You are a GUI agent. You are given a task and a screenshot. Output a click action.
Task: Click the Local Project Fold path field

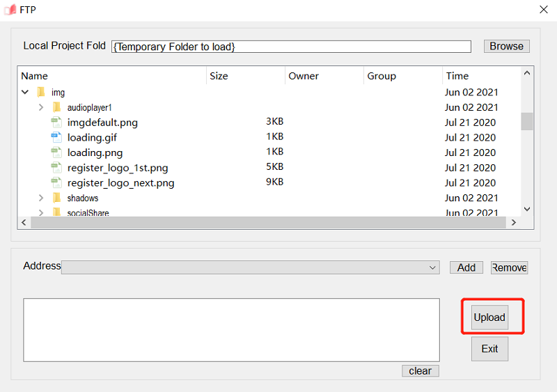(291, 47)
